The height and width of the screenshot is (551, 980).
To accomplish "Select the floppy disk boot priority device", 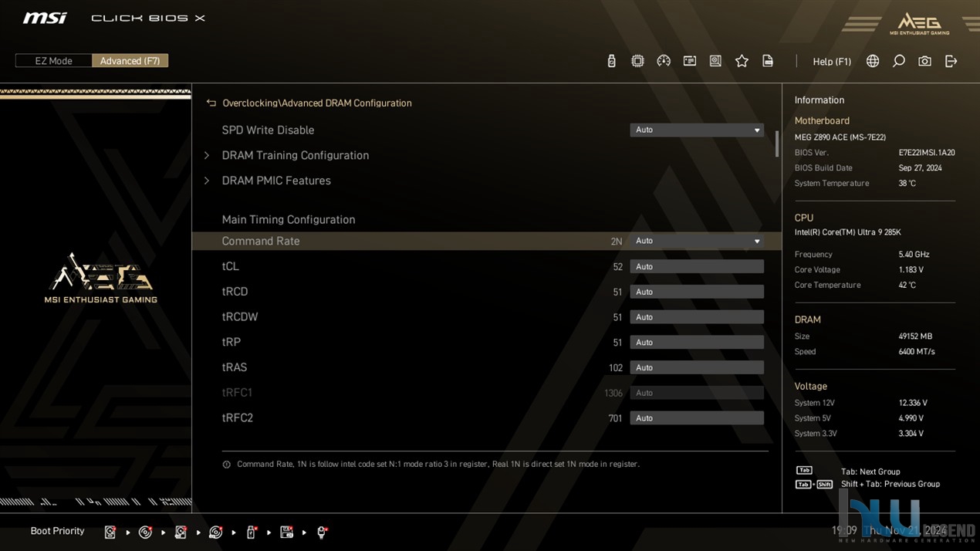I will point(286,532).
